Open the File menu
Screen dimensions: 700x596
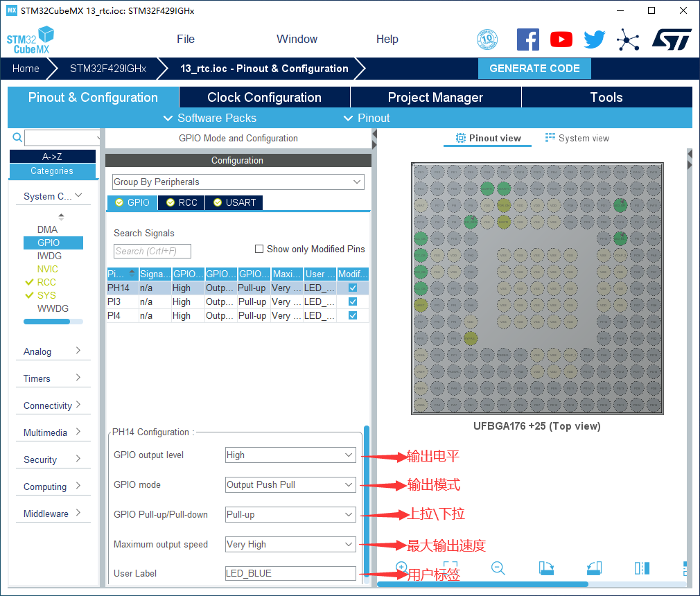(186, 40)
